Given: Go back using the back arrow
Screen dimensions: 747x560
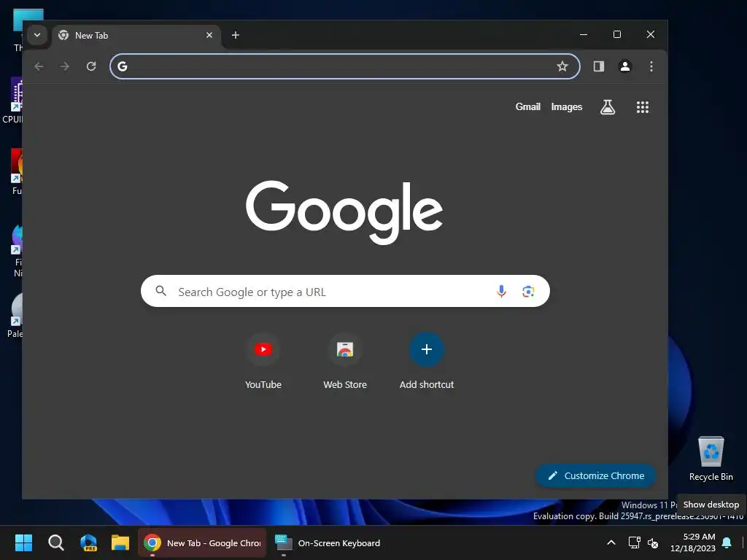Looking at the screenshot, I should point(39,66).
